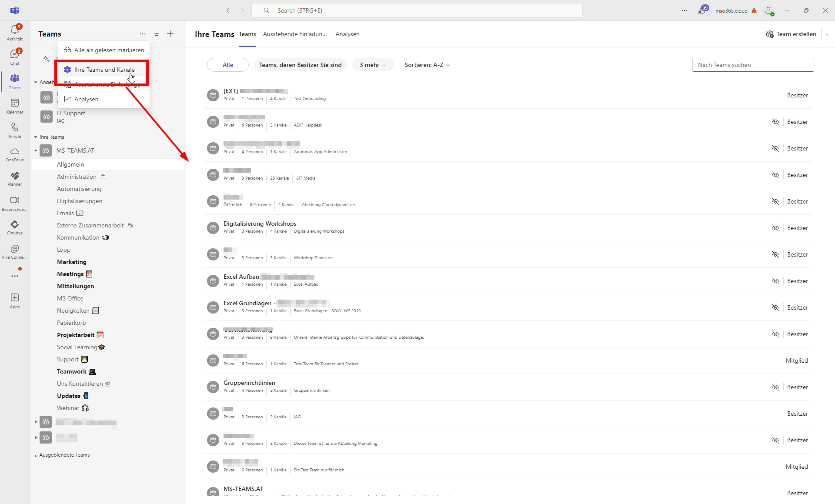This screenshot has height=504, width=835.
Task: Switch to the Teams tab
Action: 247,34
